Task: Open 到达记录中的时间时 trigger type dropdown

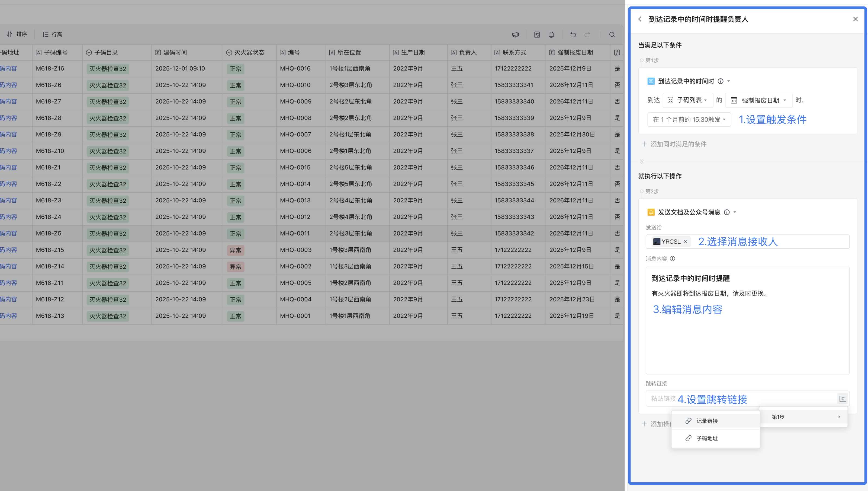Action: tap(728, 81)
